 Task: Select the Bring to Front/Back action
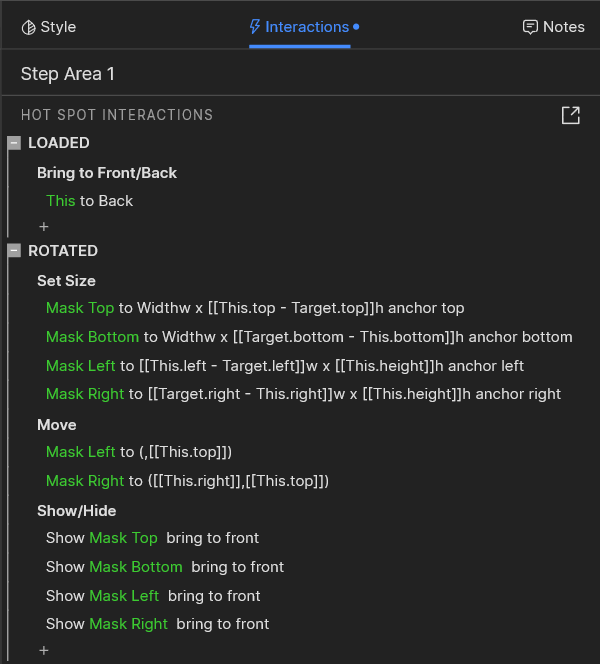(107, 173)
